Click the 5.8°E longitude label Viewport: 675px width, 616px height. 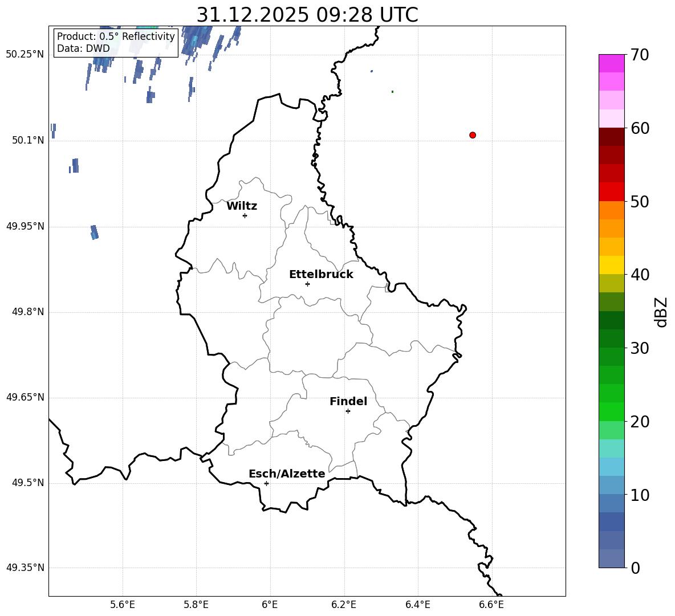196,605
